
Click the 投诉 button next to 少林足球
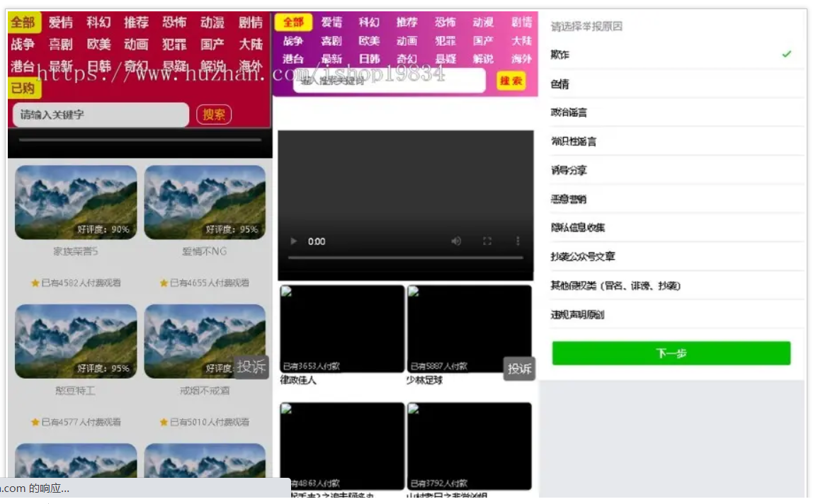(x=519, y=368)
